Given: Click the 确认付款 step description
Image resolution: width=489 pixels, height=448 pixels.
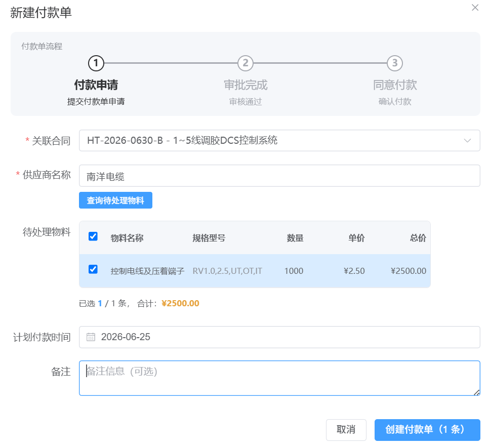Looking at the screenshot, I should click(x=395, y=101).
